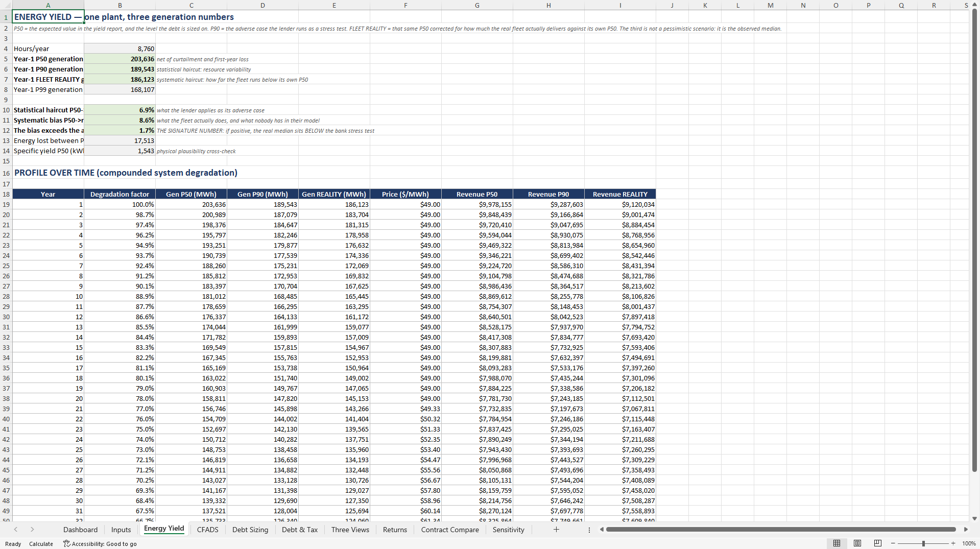The height and width of the screenshot is (549, 980).
Task: Click the Revenue P90 header cell
Action: pos(548,194)
